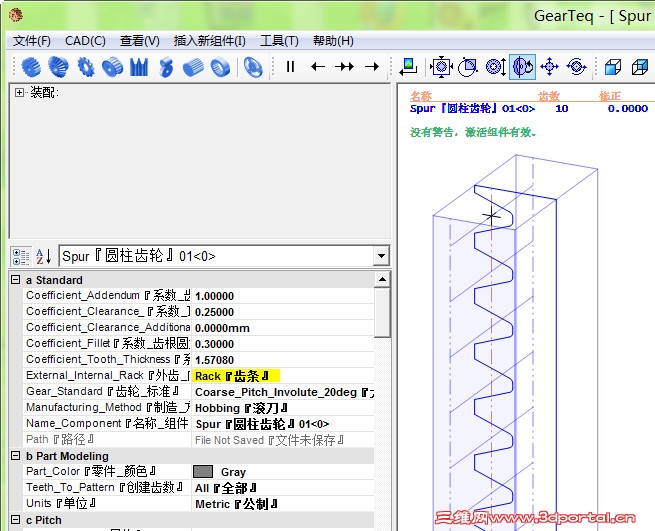Screen dimensions: 655x531
Task: Show properties in categorized view
Action: point(20,257)
